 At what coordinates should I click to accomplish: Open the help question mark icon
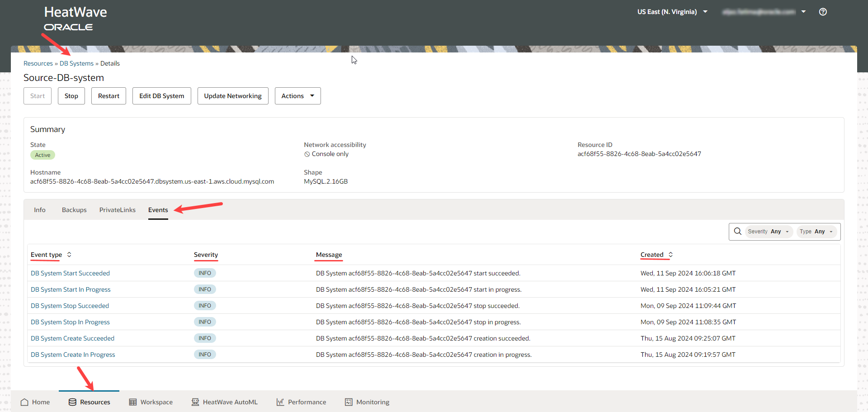coord(823,12)
